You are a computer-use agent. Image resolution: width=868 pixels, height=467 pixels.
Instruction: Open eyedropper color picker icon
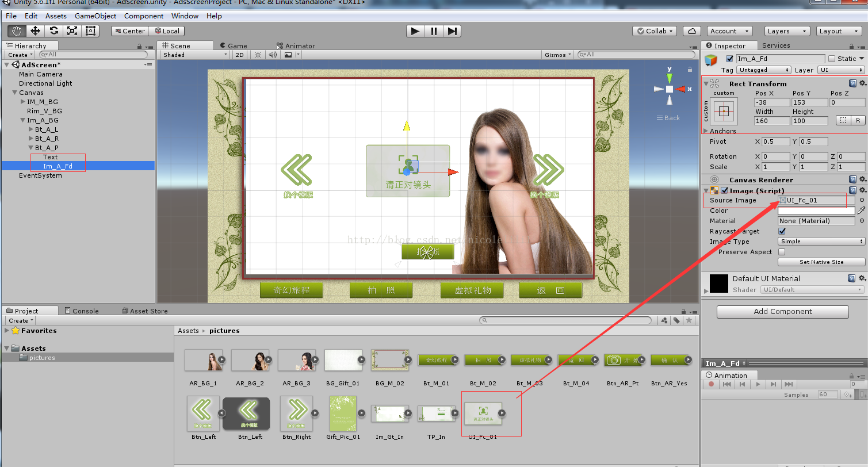coord(861,210)
